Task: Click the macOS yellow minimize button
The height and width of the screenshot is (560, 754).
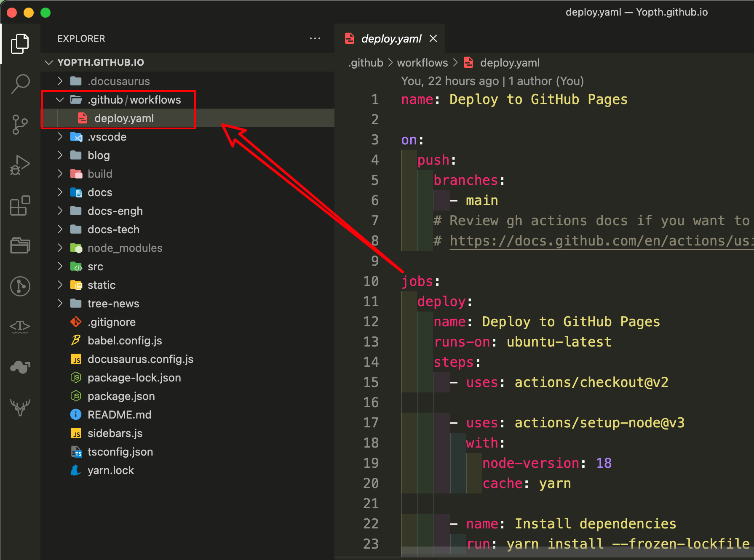Action: 29,13
